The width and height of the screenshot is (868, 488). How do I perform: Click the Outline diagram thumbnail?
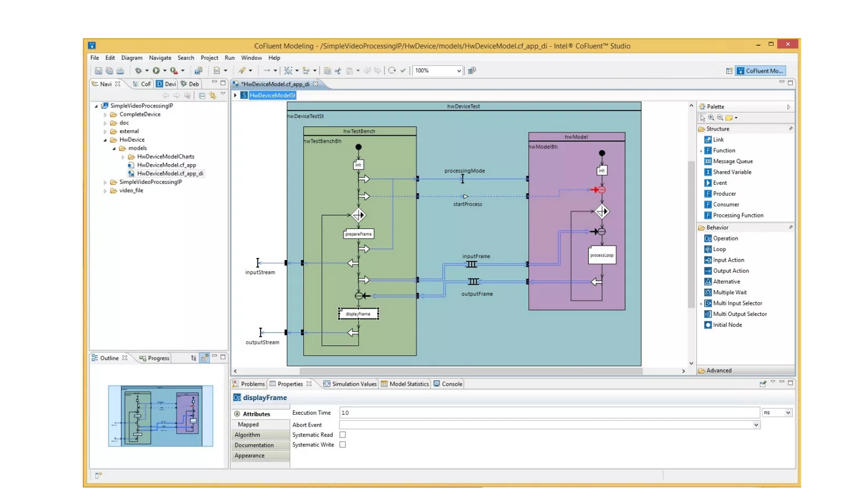coord(161,416)
